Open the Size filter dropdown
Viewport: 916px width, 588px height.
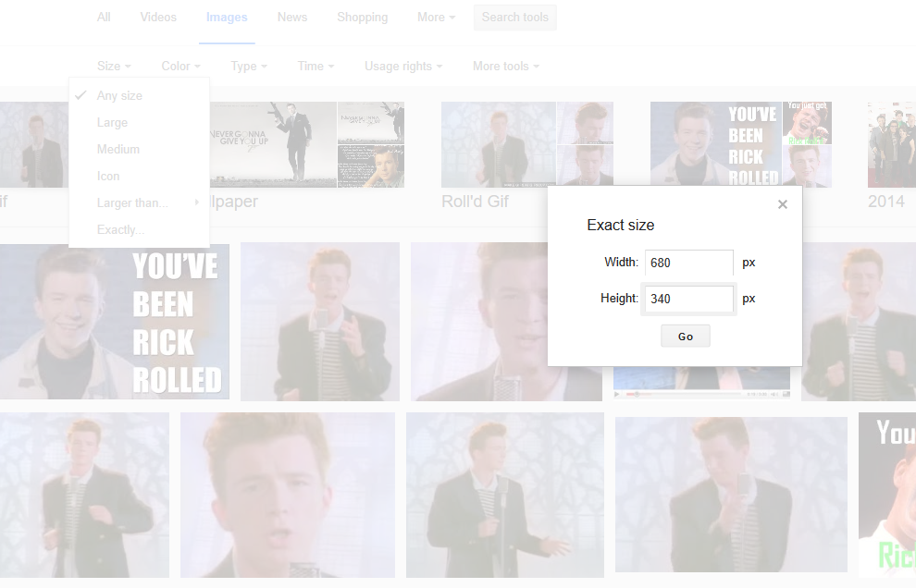coord(114,66)
